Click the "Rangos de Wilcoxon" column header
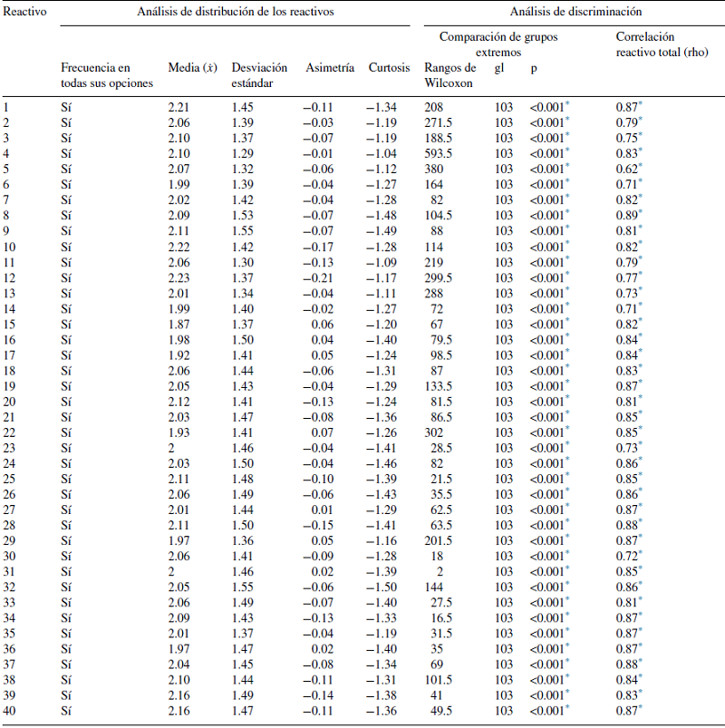 click(x=449, y=75)
